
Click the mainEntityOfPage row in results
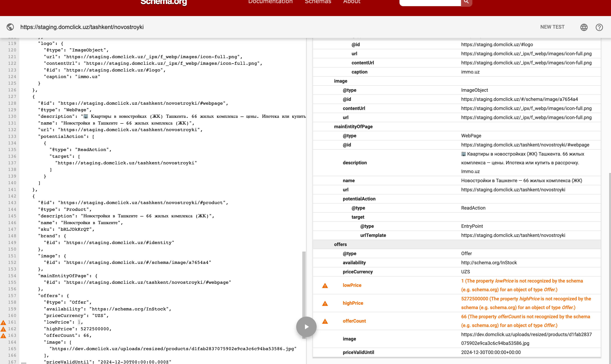[353, 127]
